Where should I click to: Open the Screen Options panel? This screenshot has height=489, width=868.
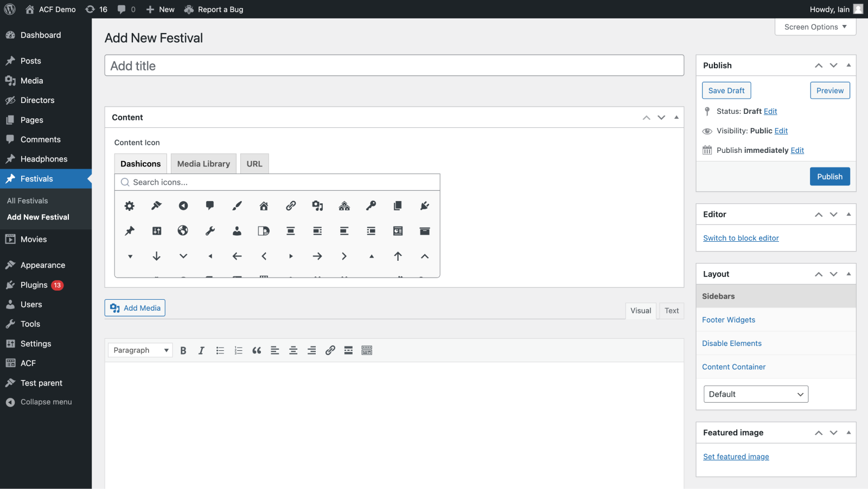click(x=815, y=27)
